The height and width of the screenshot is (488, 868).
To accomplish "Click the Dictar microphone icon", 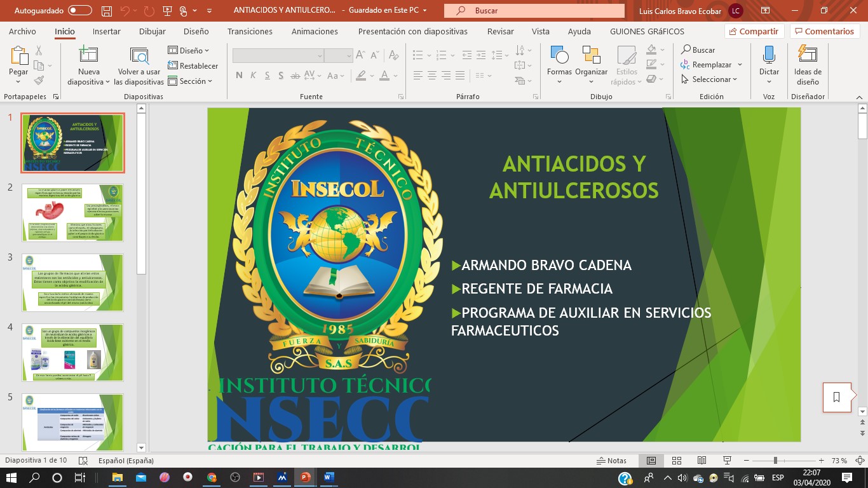I will (769, 55).
